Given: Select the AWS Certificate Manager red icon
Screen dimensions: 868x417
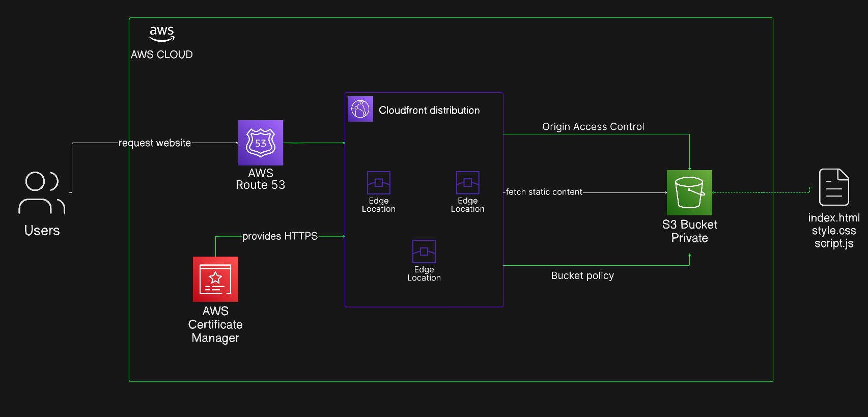Looking at the screenshot, I should 215,279.
